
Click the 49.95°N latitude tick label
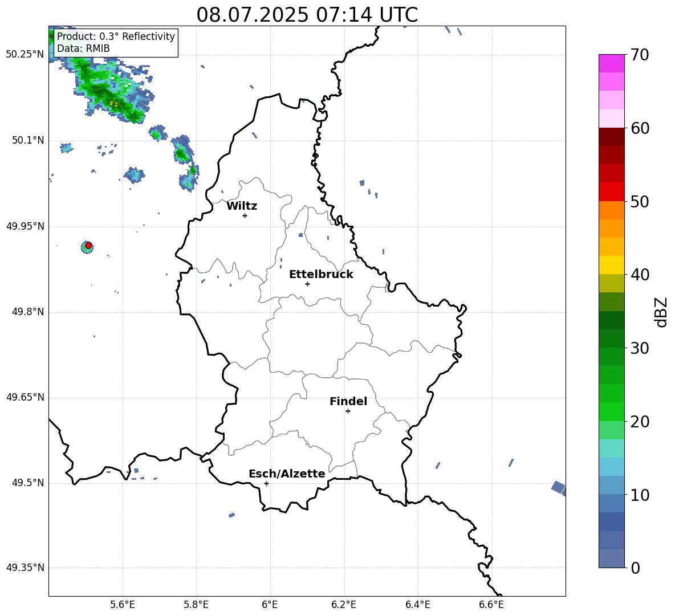[x=25, y=226]
